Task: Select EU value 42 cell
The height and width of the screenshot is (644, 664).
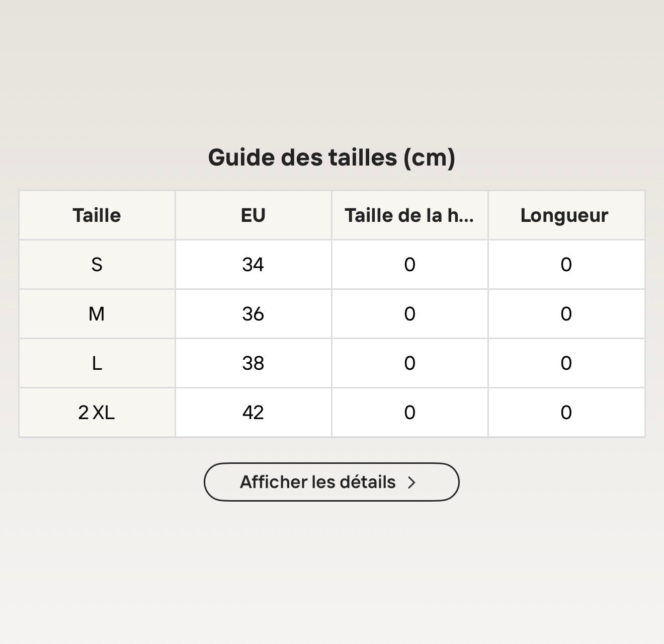Action: click(x=254, y=413)
